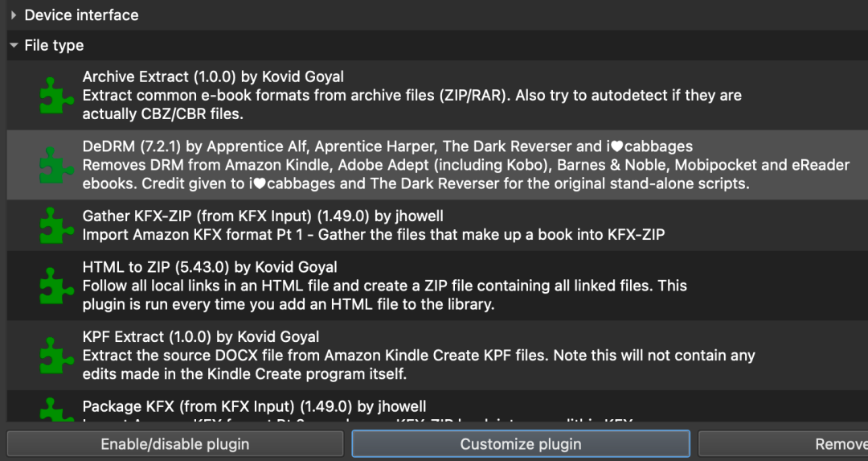This screenshot has height=461, width=868.
Task: Select KPF Extract (1.0.0) by Kovid Goyal
Action: click(201, 337)
